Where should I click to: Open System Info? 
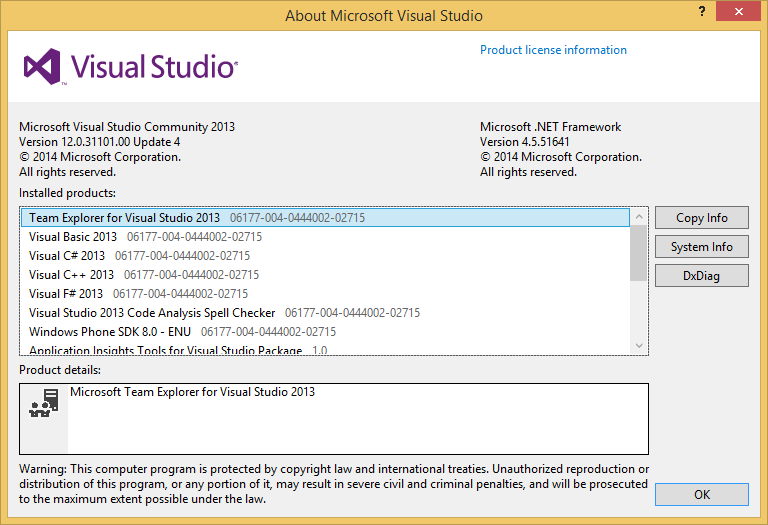click(701, 247)
